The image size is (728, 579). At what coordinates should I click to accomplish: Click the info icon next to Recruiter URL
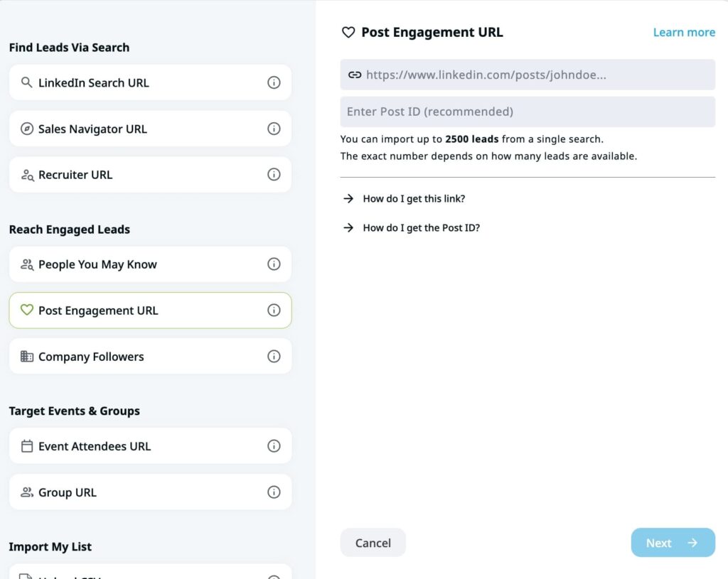click(274, 175)
